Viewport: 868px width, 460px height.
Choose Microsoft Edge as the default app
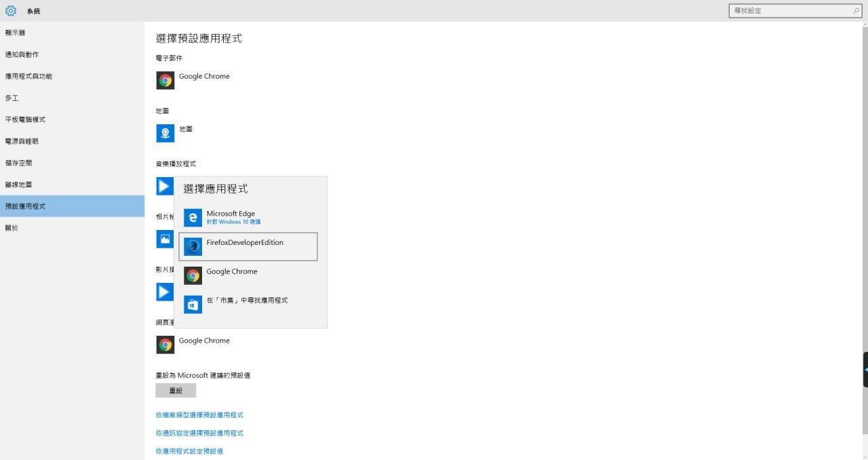[248, 218]
